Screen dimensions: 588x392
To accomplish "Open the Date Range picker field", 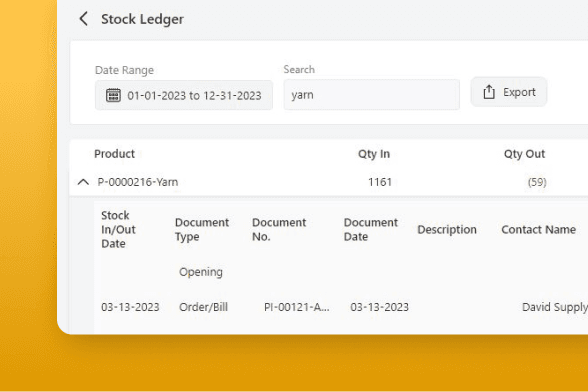I will 184,95.
